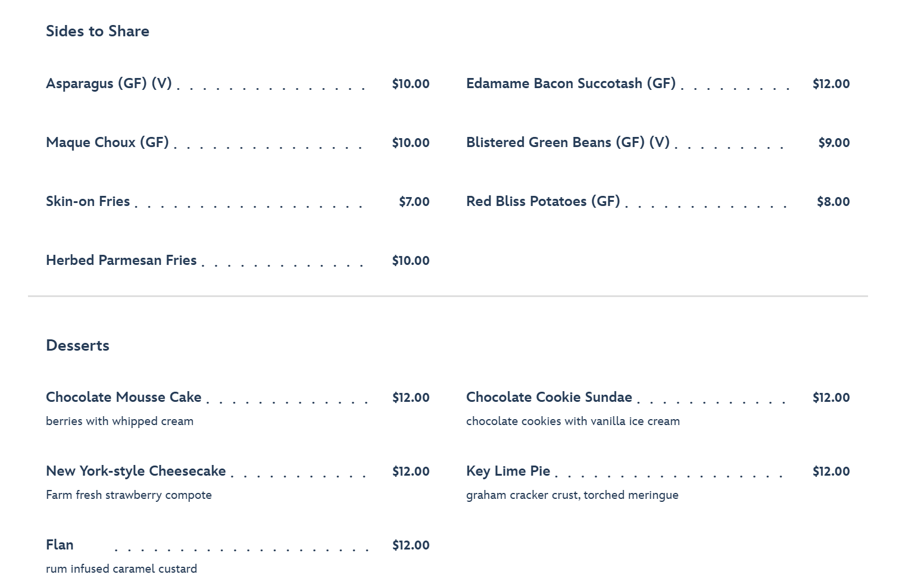Click Farm fresh strawberry compote description
The image size is (924, 587).
pos(129,495)
